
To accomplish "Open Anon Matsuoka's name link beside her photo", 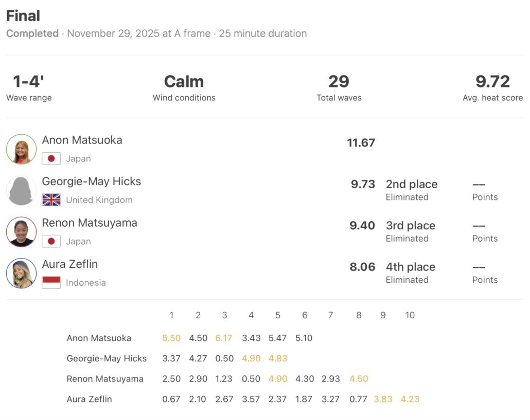I will click(82, 140).
